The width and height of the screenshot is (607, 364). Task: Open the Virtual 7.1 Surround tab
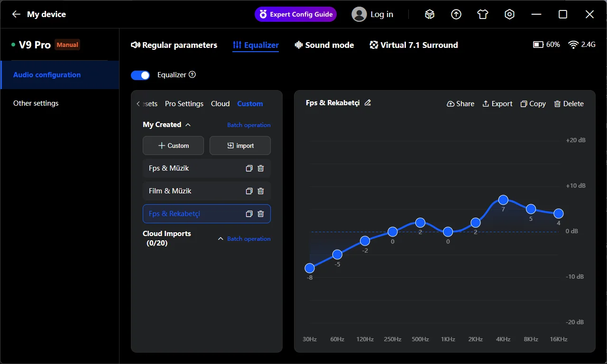point(414,45)
